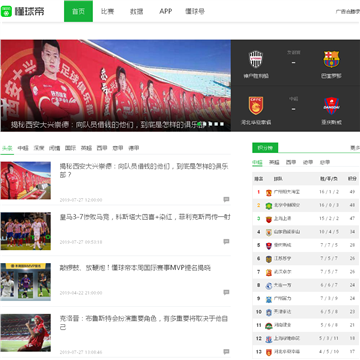Open headline 克洛普：布鲁斯特会扮演重要角色
The image size is (360, 360).
pyautogui.click(x=144, y=323)
